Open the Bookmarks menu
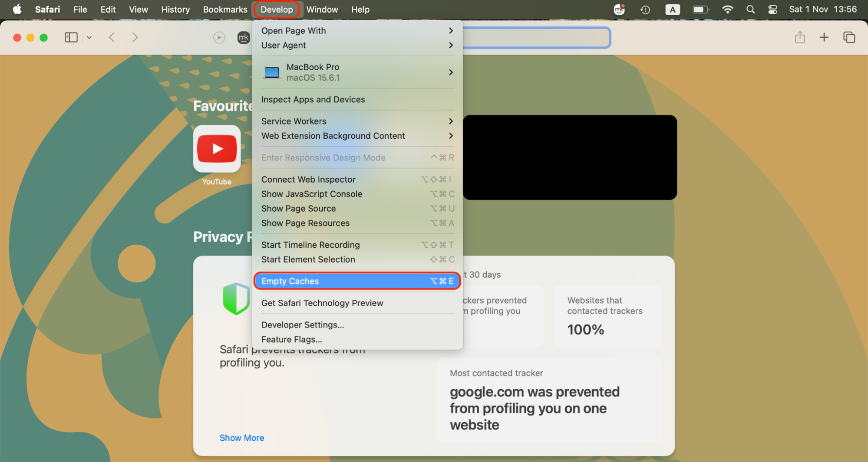The image size is (868, 462). [225, 9]
